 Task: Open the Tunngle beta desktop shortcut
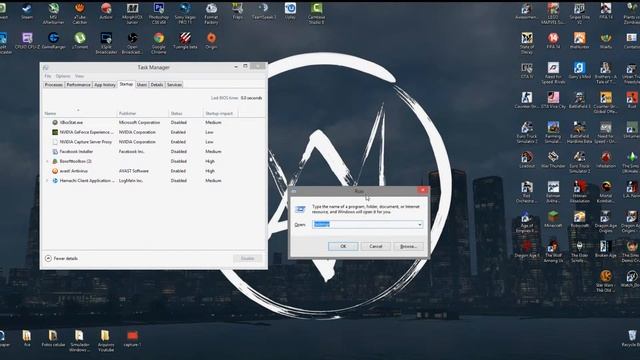tap(185, 41)
